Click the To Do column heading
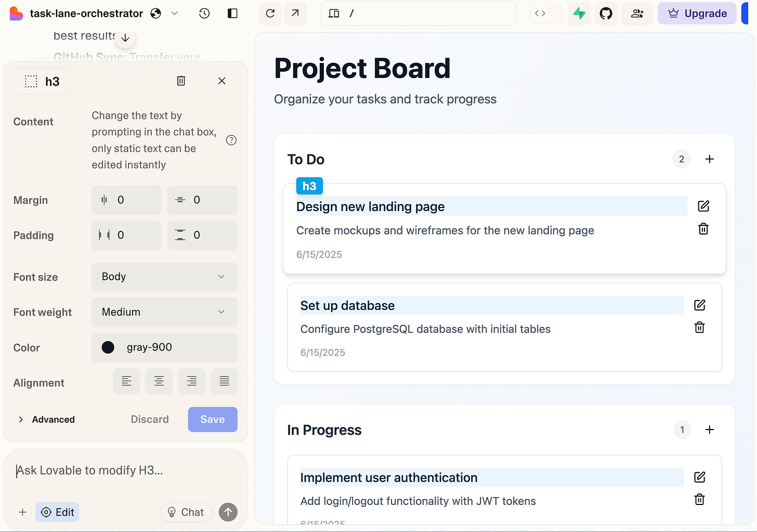 [306, 160]
